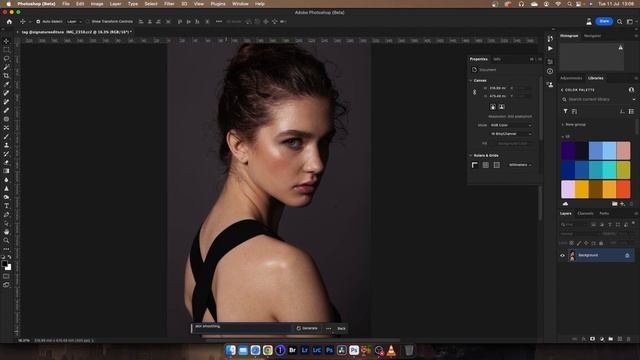The height and width of the screenshot is (360, 640).
Task: Switch to the Paths tab
Action: (x=604, y=213)
